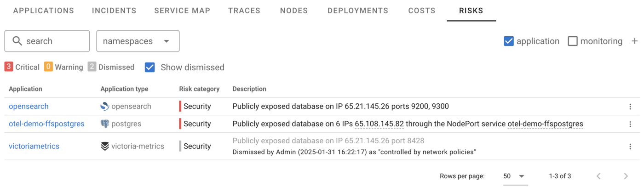
Task: Click the opensearch application type icon
Action: (x=105, y=106)
